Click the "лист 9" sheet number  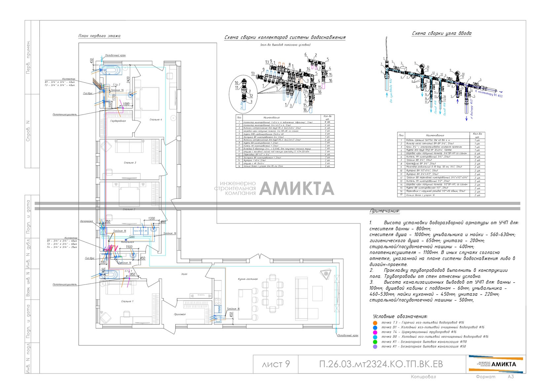pyautogui.click(x=276, y=364)
